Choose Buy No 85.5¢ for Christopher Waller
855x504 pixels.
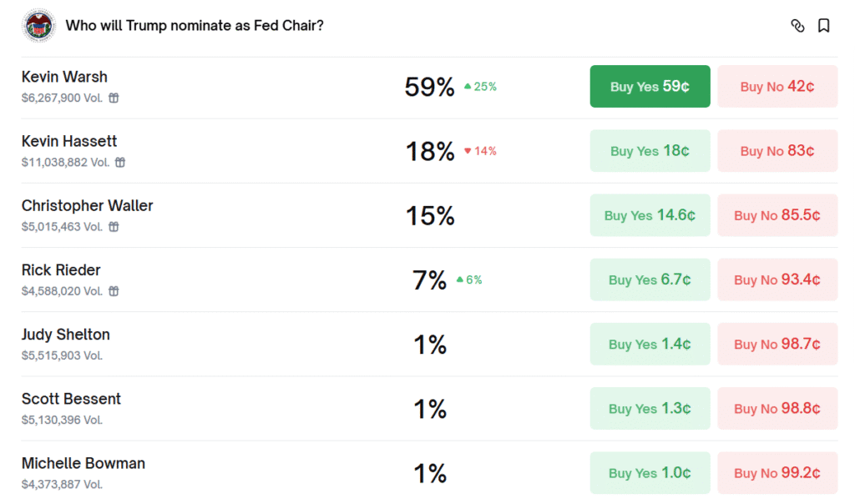point(777,215)
